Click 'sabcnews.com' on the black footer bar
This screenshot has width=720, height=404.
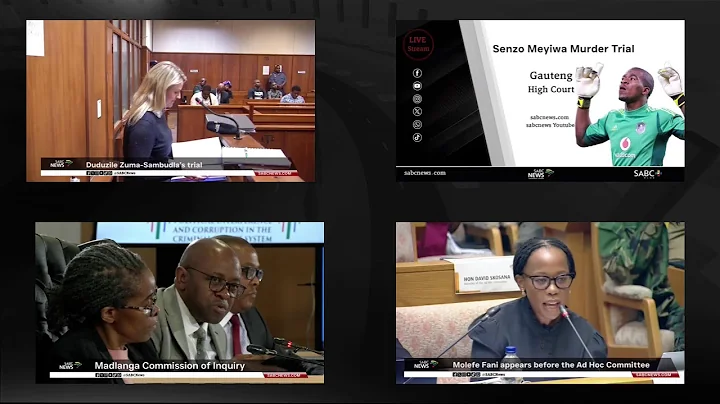click(x=425, y=173)
